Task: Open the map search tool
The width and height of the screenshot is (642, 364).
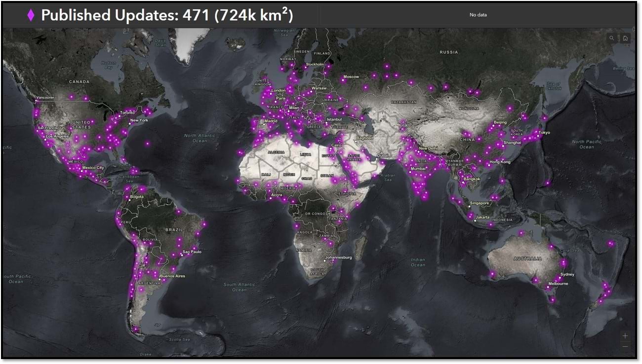Action: 612,38
